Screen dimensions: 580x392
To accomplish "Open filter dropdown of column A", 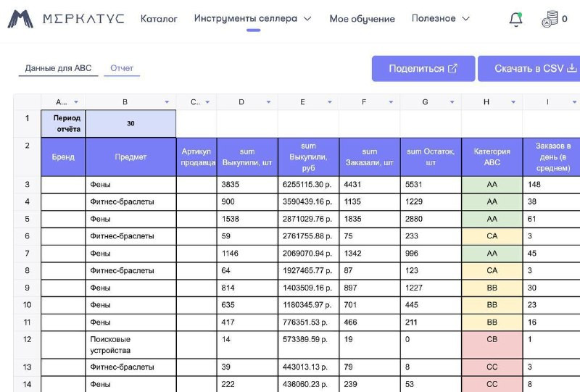I will click(76, 102).
